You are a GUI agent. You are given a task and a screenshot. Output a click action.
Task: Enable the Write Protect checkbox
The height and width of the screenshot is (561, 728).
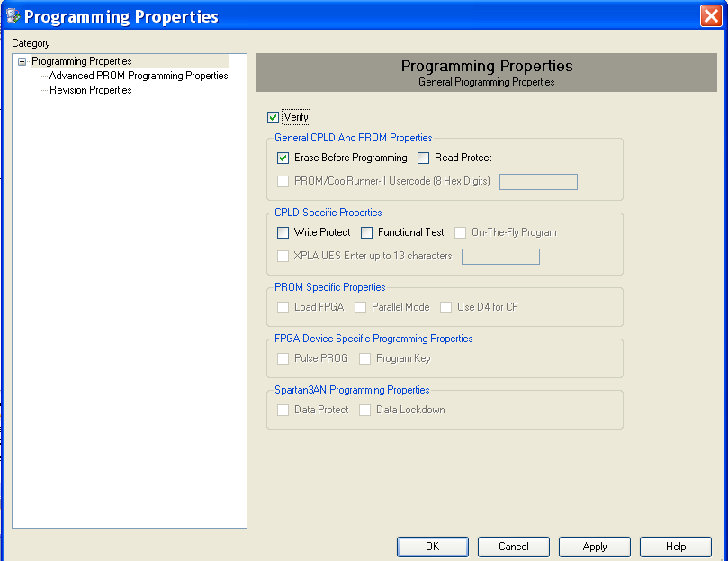tap(283, 232)
